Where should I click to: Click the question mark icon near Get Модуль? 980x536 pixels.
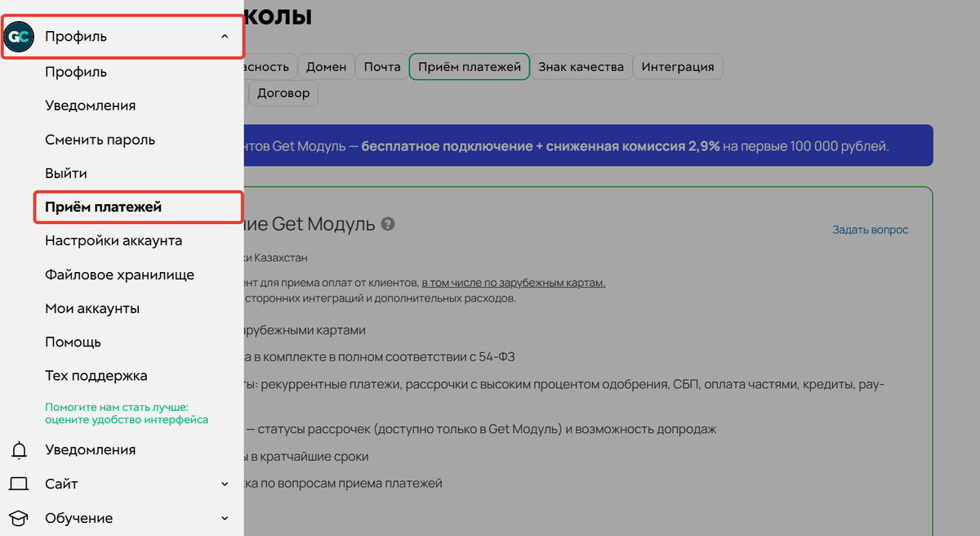[388, 224]
